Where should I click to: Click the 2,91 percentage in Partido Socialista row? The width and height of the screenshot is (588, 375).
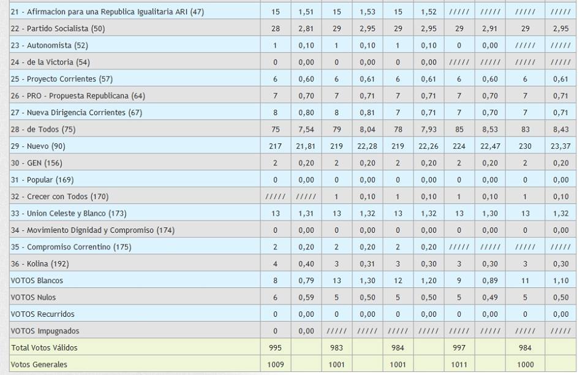click(490, 29)
